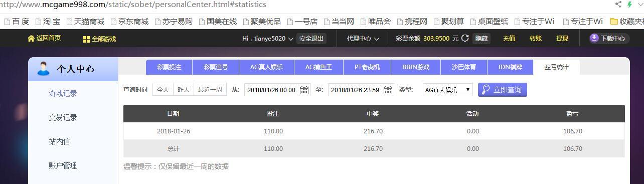The image size is (644, 184).
Task: Toggle the 隐藏 balance button
Action: click(x=481, y=39)
